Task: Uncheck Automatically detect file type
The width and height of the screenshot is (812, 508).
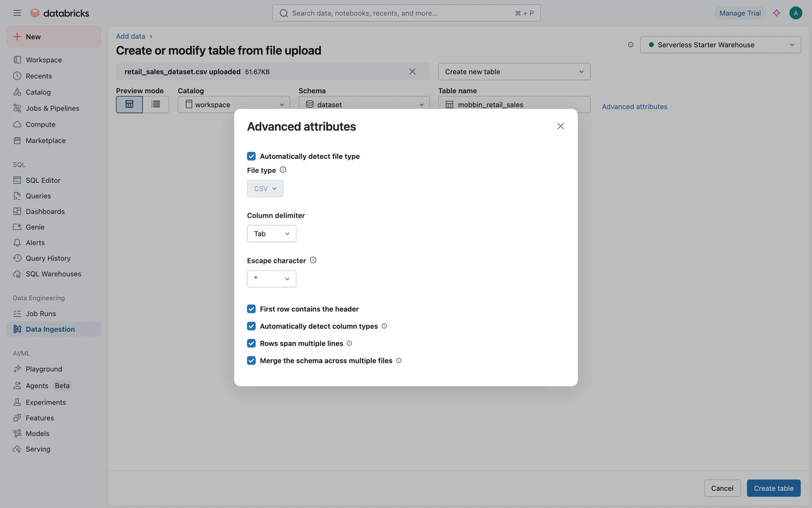Action: click(251, 156)
